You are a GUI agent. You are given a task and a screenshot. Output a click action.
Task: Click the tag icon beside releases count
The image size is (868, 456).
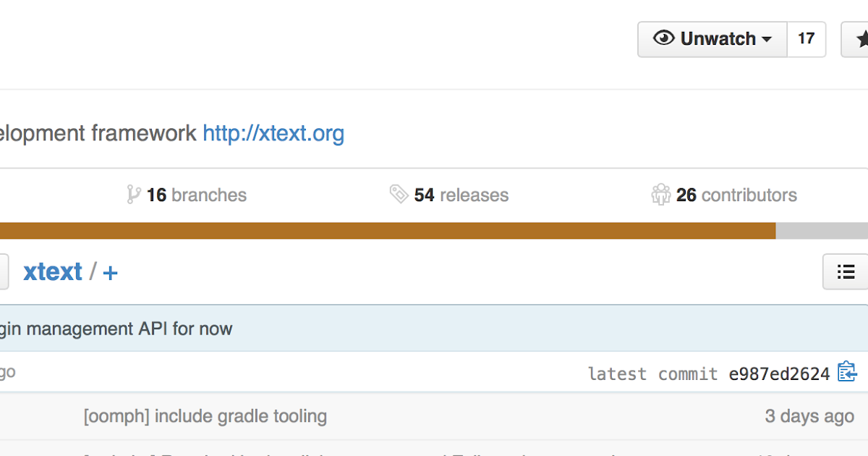399,194
